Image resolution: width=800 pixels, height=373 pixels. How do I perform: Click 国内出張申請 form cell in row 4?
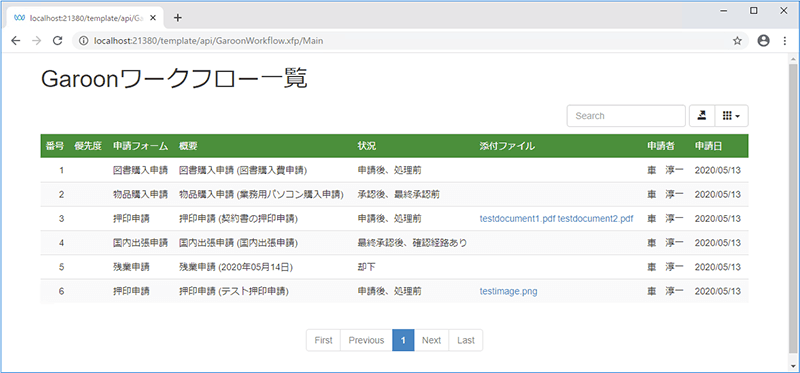(x=140, y=243)
